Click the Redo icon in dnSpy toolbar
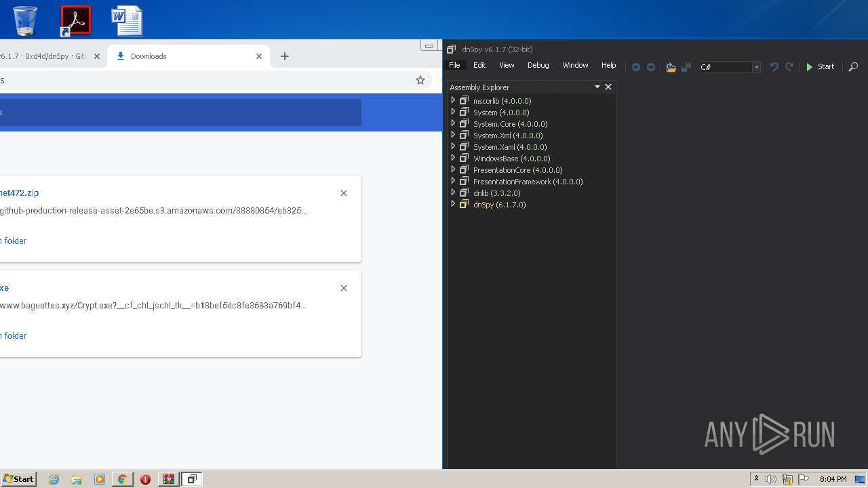 [789, 66]
